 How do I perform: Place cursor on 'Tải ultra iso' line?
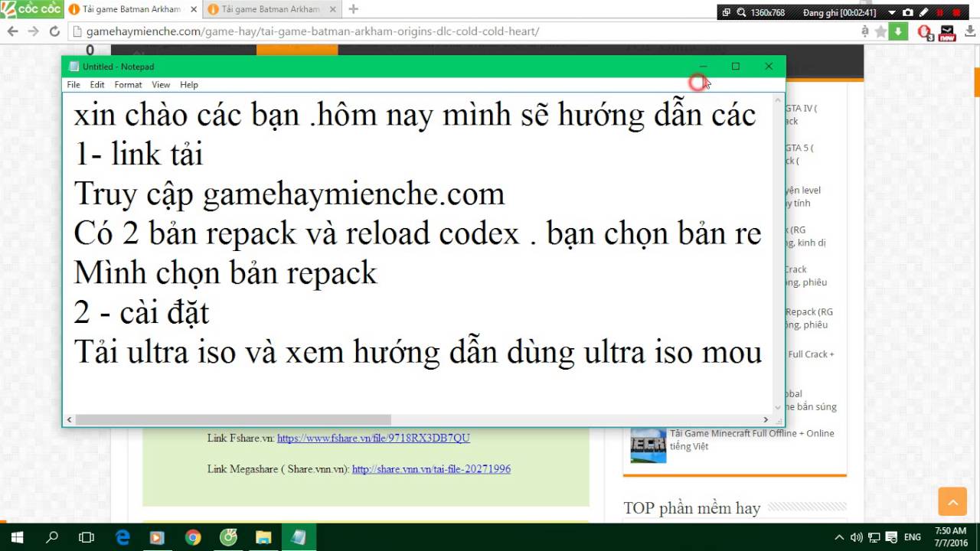click(418, 352)
